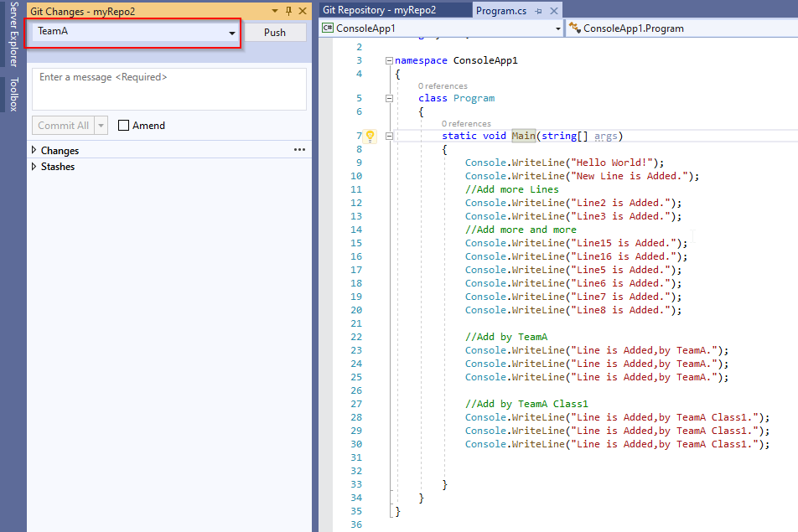798x532 pixels.
Task: Click the //Add more and more comment
Action: pos(521,230)
